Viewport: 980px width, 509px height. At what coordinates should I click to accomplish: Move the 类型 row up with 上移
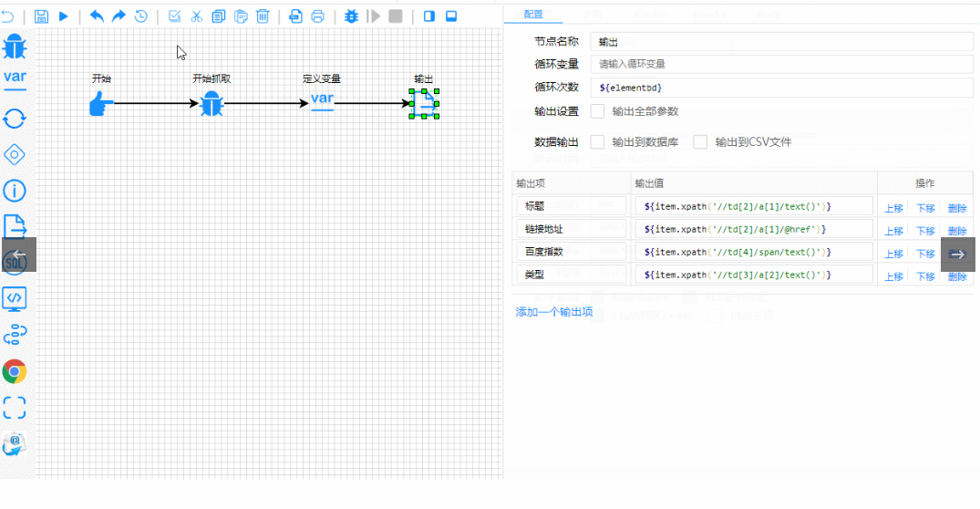893,276
